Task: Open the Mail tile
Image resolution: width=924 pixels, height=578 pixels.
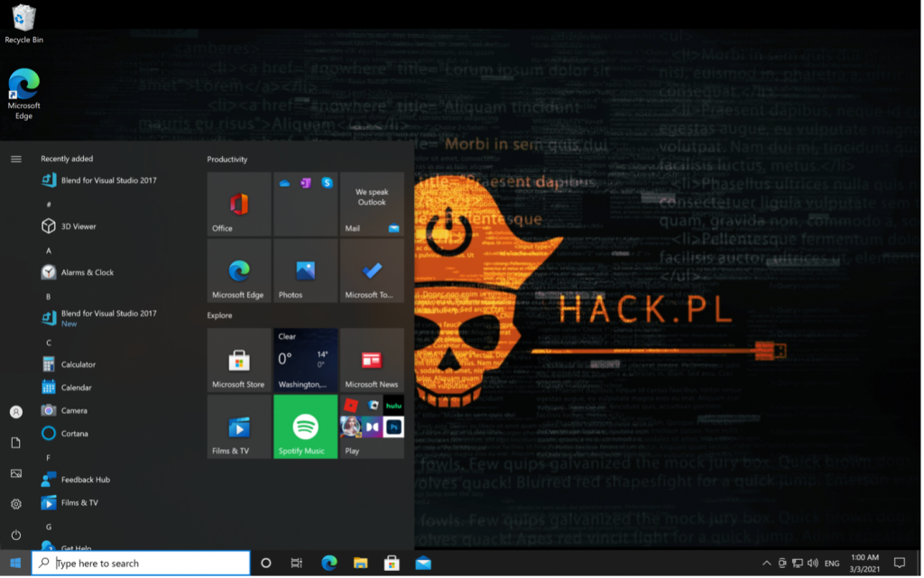Action: [372, 204]
